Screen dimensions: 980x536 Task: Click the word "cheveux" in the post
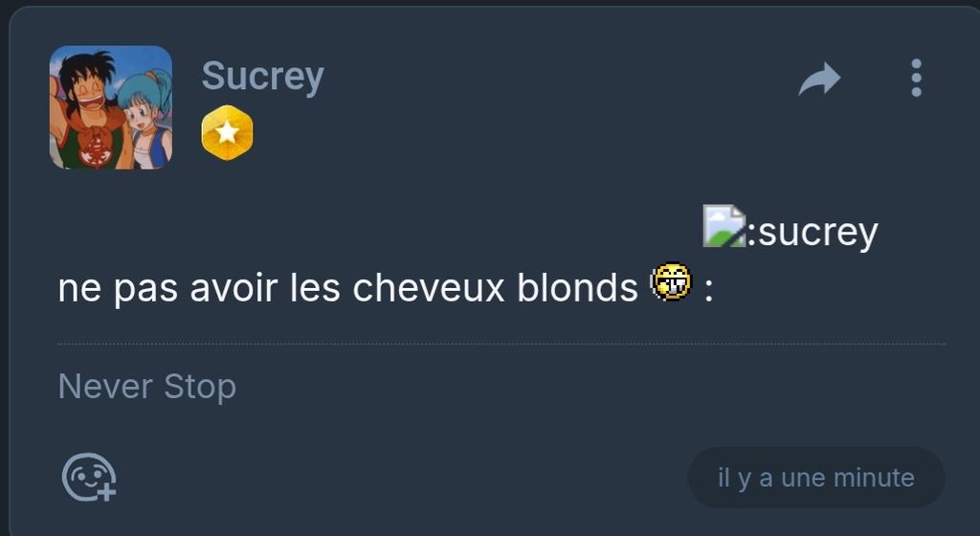[428, 287]
